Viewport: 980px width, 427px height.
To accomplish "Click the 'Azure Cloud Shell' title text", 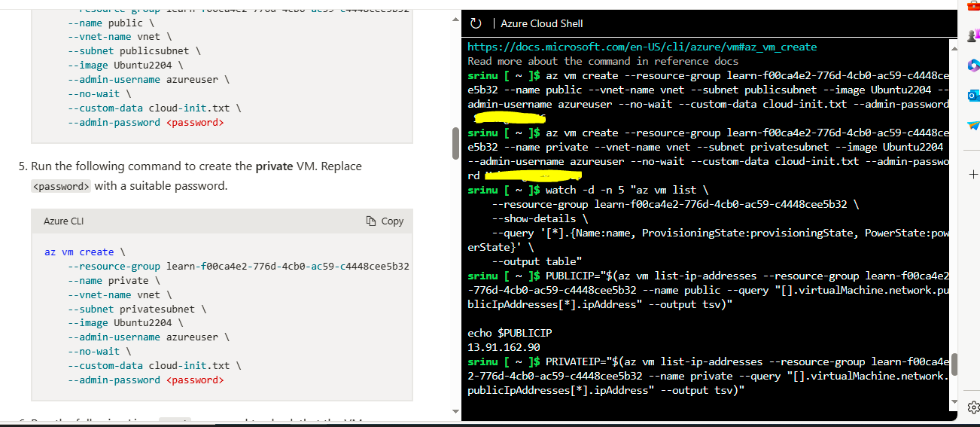I will click(x=541, y=23).
